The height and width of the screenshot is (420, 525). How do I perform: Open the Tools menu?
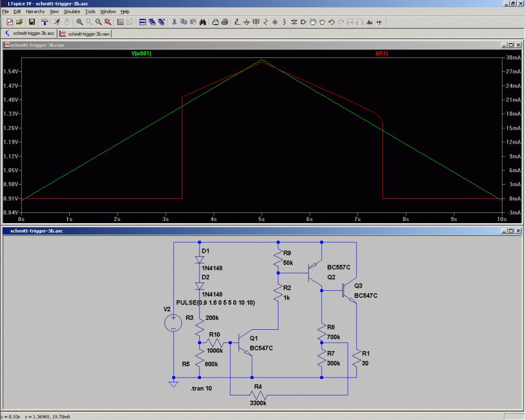90,11
